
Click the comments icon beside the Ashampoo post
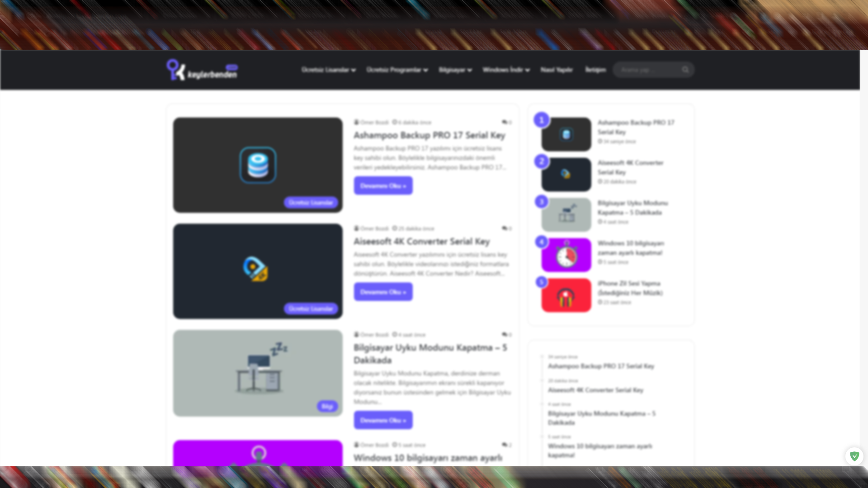505,122
